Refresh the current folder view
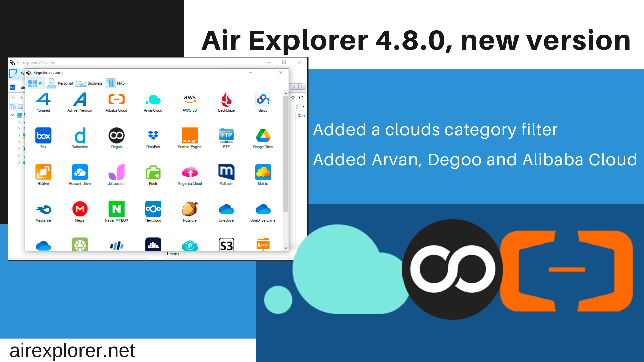This screenshot has width=644, height=362. coord(301,97)
